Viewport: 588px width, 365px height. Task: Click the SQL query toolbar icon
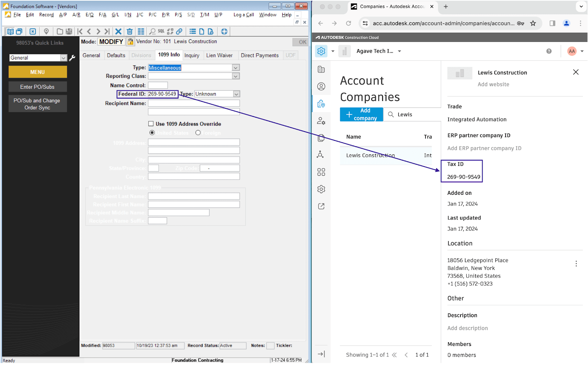tap(161, 32)
